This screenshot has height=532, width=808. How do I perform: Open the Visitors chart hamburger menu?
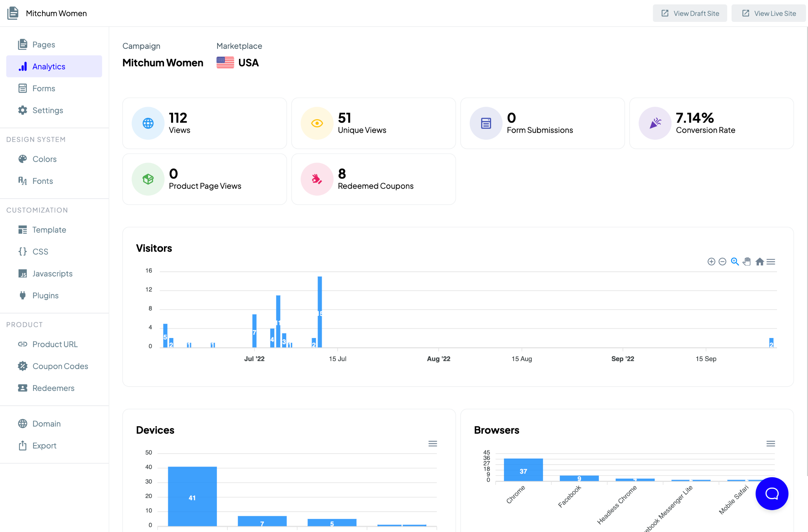point(771,261)
